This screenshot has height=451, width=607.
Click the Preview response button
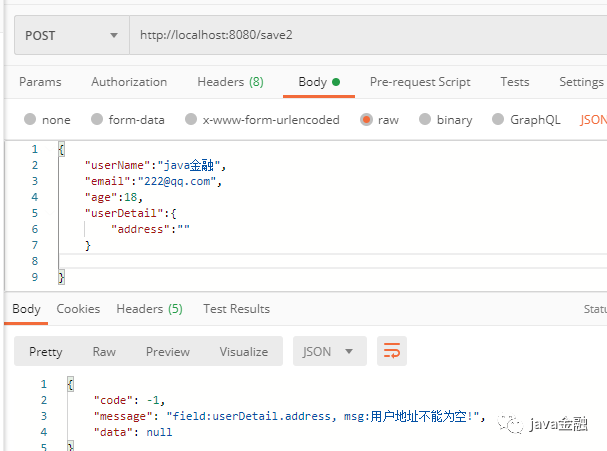click(x=167, y=351)
